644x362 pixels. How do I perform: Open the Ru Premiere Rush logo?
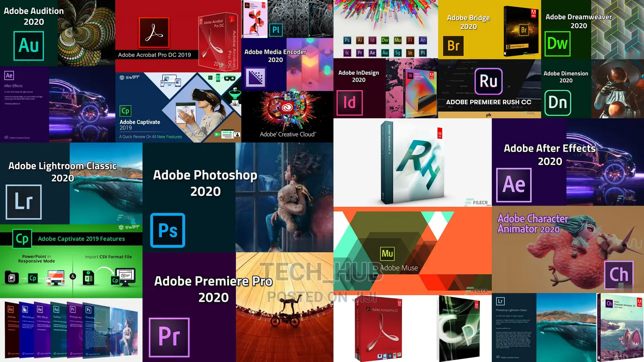[488, 81]
